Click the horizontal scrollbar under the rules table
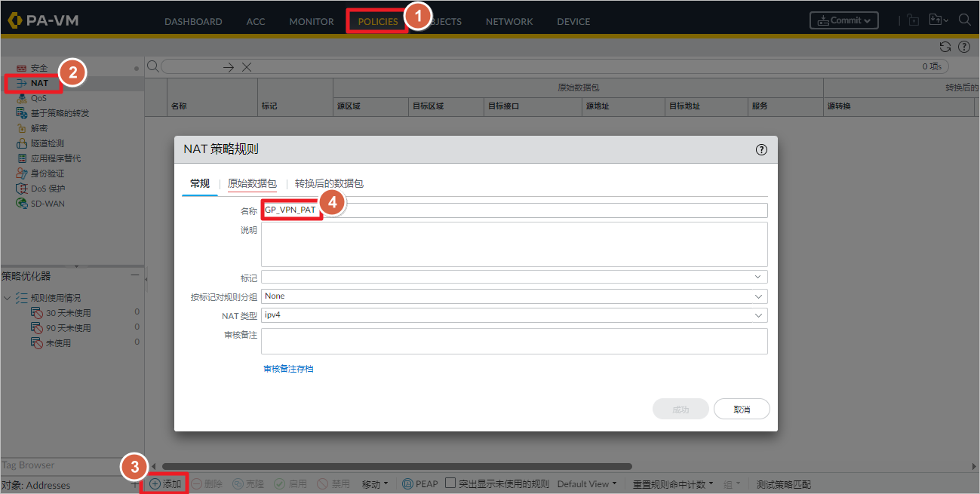This screenshot has width=980, height=494. [397, 466]
